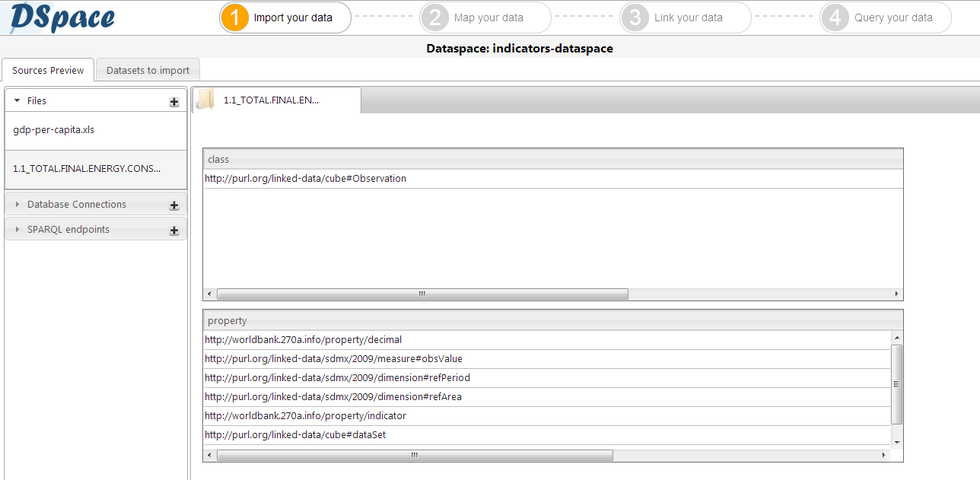Click the class table horizontal scrollbar thumb
Image resolution: width=980 pixels, height=480 pixels.
(x=422, y=294)
